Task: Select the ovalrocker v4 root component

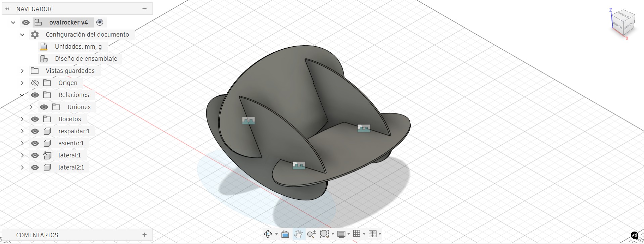Action: (x=68, y=22)
